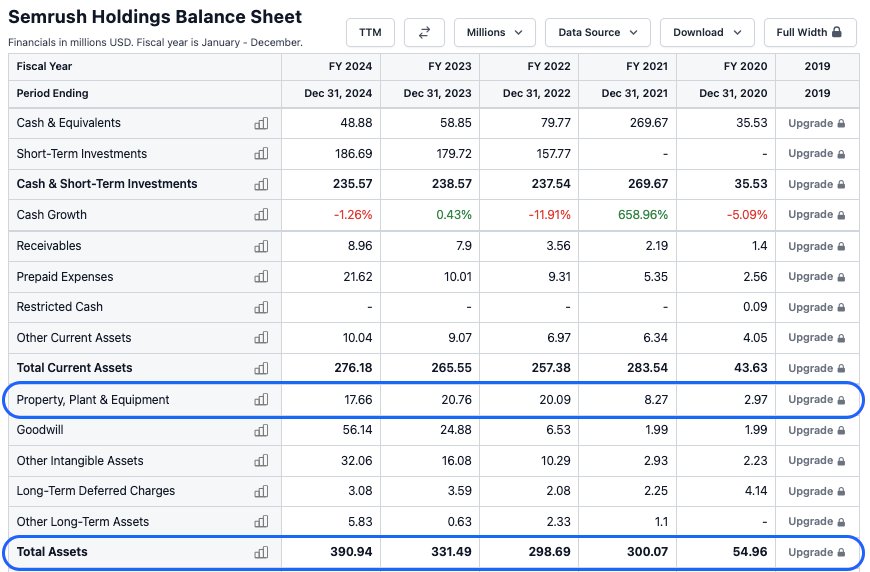The width and height of the screenshot is (870, 572).
Task: Open chart icon for Other Intangible Assets row
Action: coord(261,460)
